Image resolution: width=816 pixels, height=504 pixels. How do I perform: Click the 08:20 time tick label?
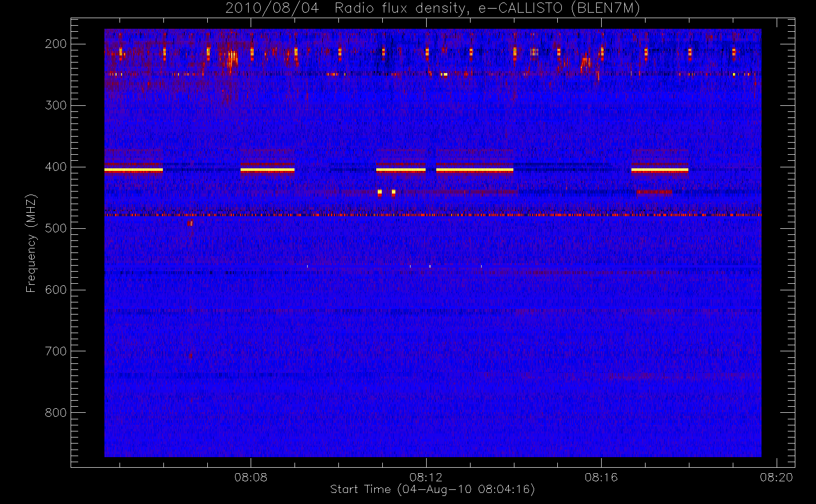(777, 477)
